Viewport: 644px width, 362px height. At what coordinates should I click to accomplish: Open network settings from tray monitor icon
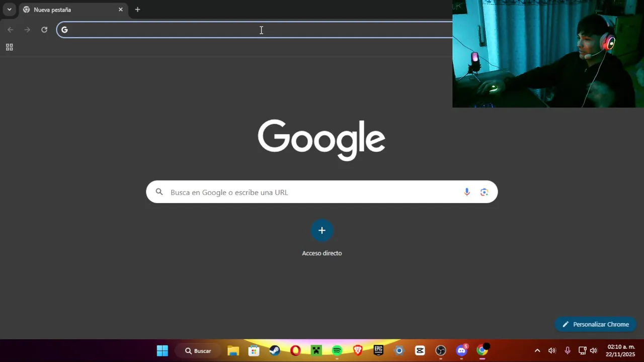[582, 350]
